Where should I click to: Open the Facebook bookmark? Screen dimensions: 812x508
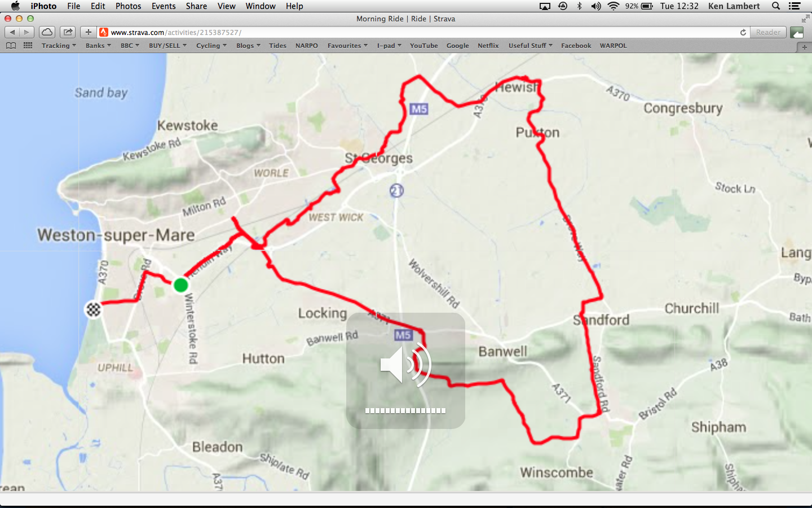pos(576,46)
